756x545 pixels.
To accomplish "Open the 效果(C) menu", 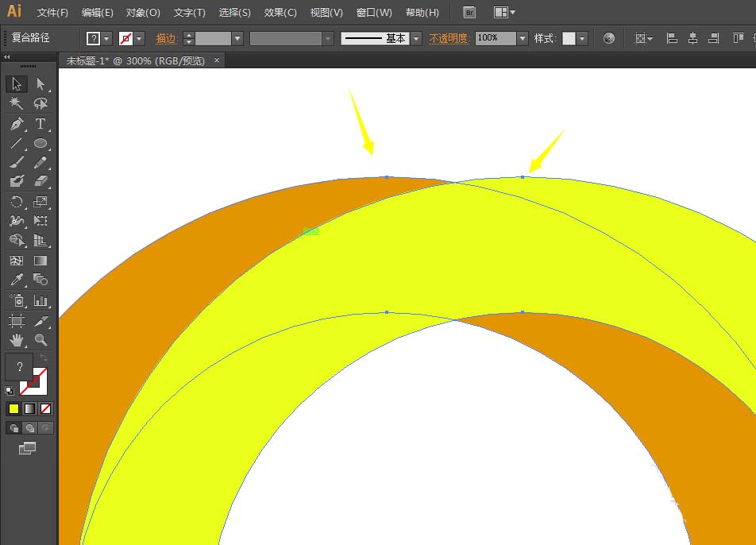I will (280, 13).
